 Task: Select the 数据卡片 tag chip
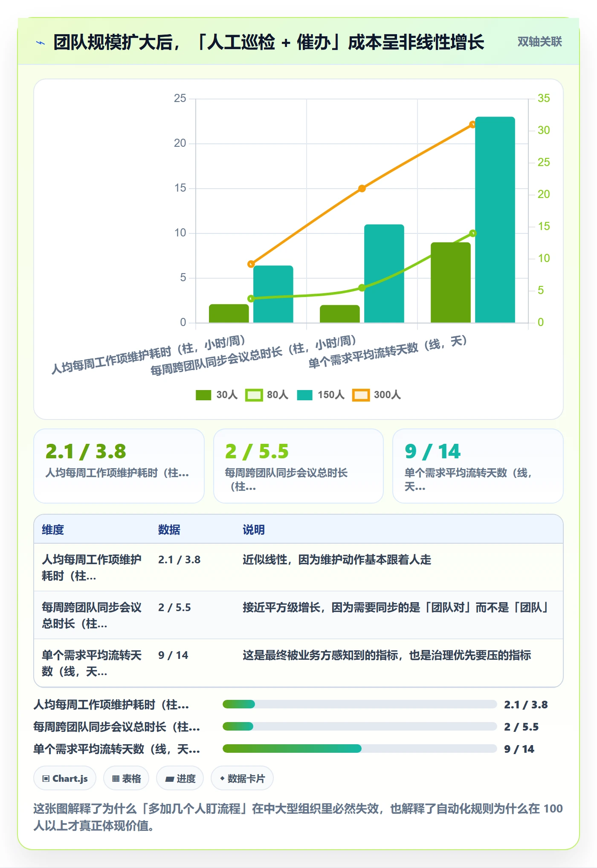pyautogui.click(x=242, y=778)
